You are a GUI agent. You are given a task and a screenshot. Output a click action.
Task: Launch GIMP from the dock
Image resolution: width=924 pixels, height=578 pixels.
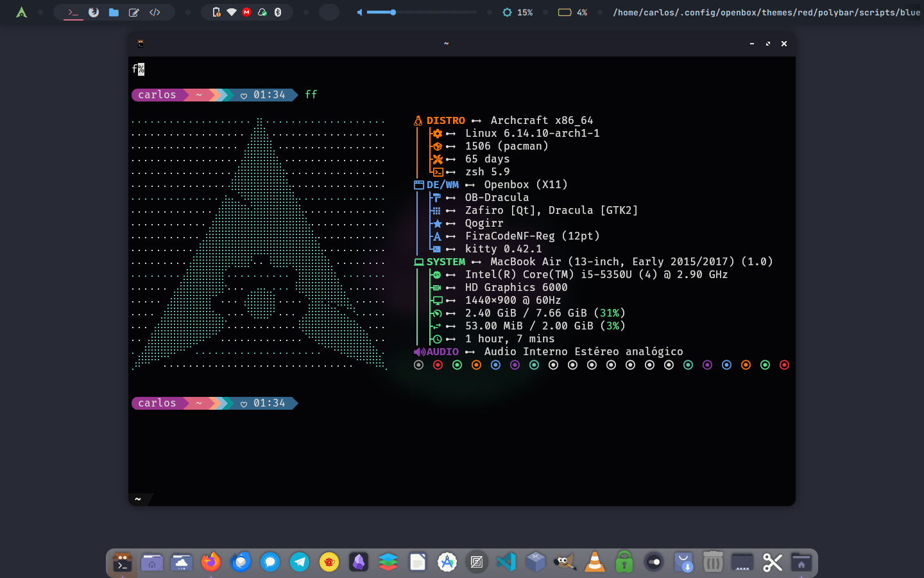coord(565,563)
